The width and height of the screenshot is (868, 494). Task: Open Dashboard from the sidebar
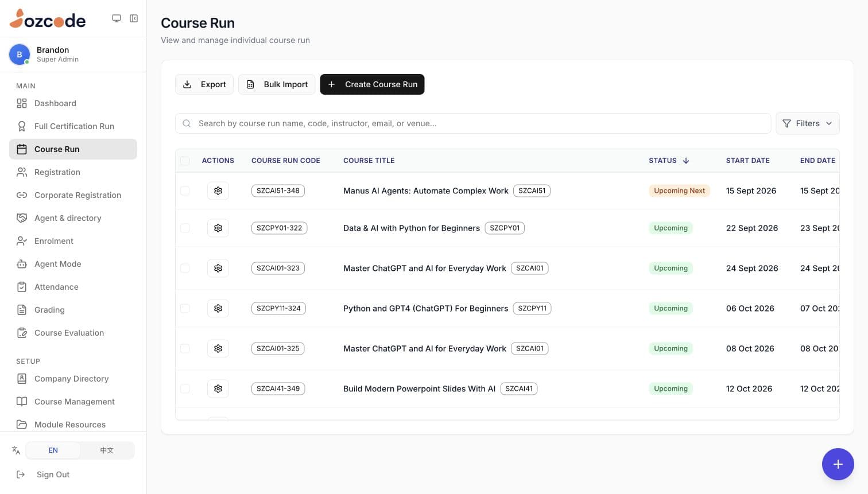pos(73,103)
